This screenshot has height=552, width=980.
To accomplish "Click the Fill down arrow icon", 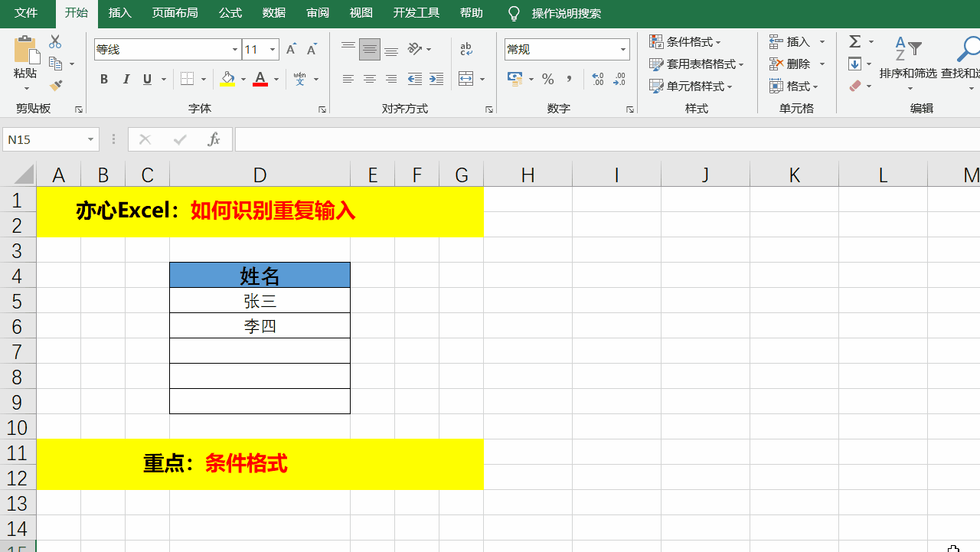I will click(x=855, y=64).
